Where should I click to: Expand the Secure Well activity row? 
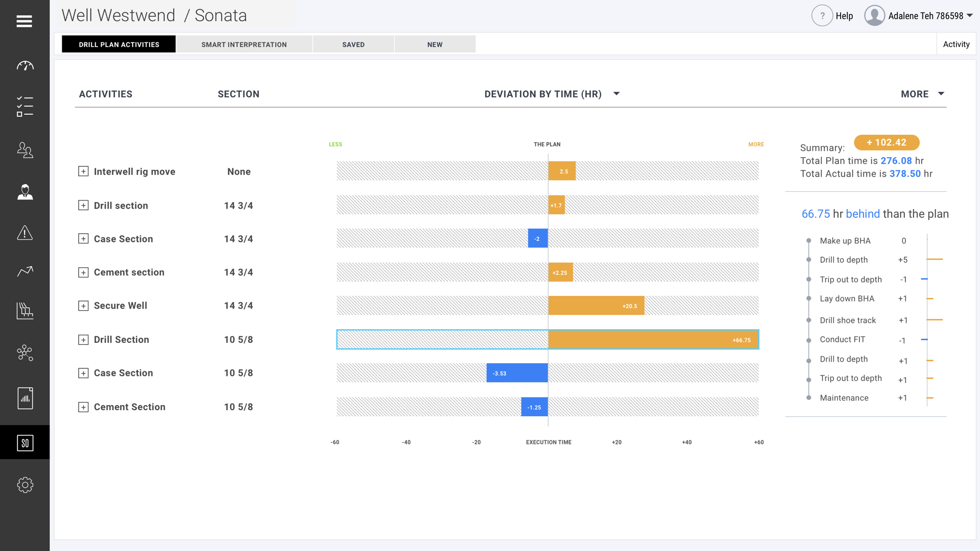pyautogui.click(x=83, y=306)
